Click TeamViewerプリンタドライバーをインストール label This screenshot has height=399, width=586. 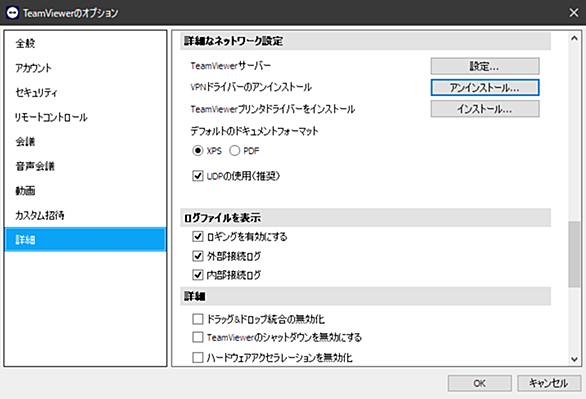point(272,109)
